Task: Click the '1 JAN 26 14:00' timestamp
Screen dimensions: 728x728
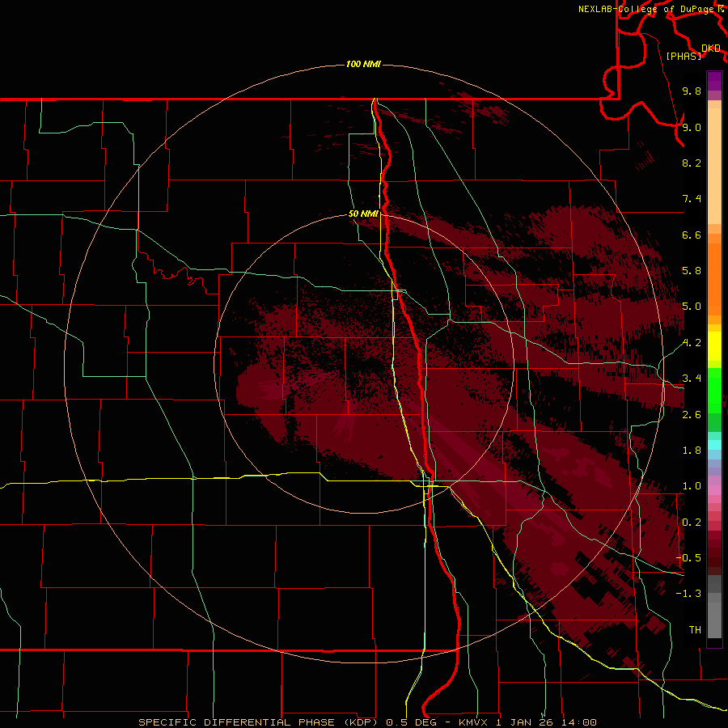Action: 547,722
